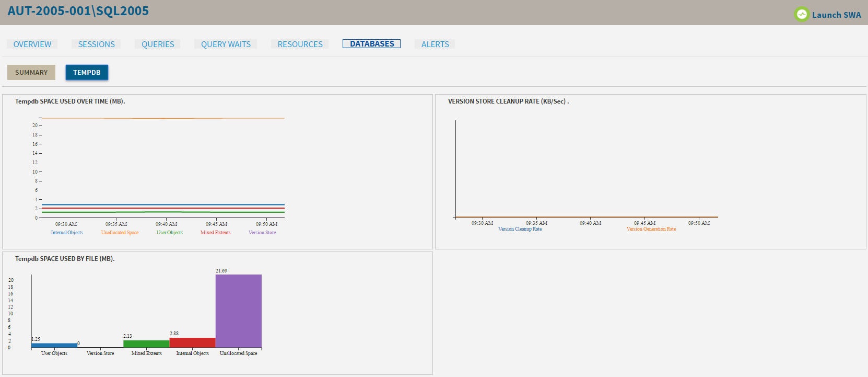Click the TEMPDB button
This screenshot has height=377, width=868.
coord(87,73)
